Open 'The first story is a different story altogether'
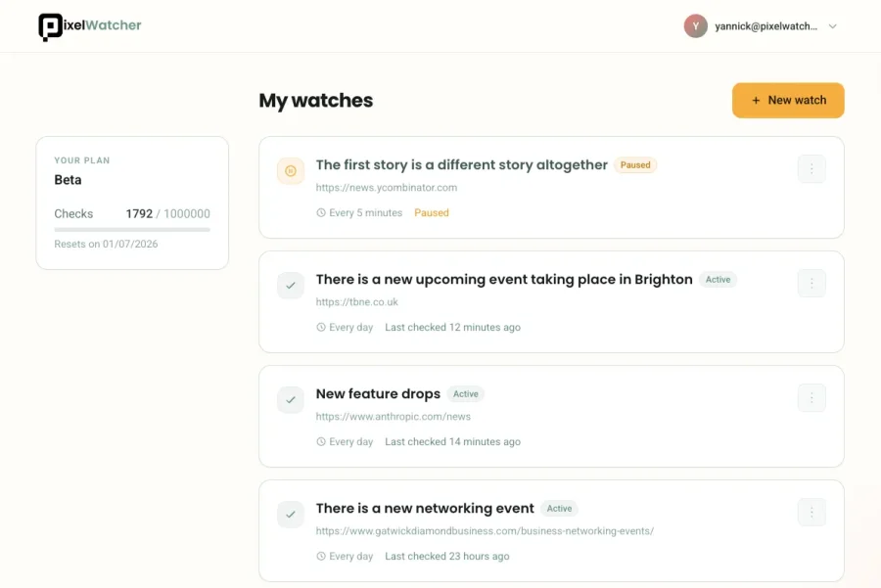 (x=461, y=165)
